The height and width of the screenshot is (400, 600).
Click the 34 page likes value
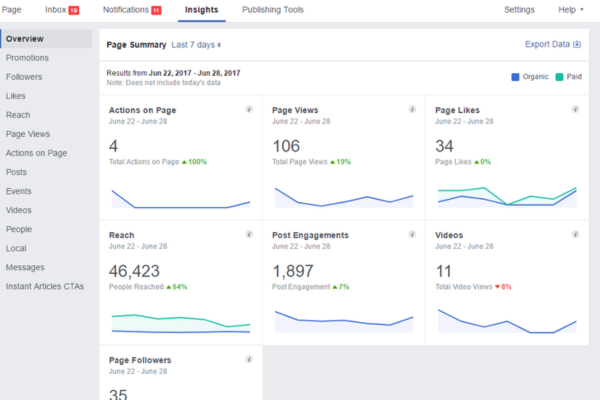point(444,146)
